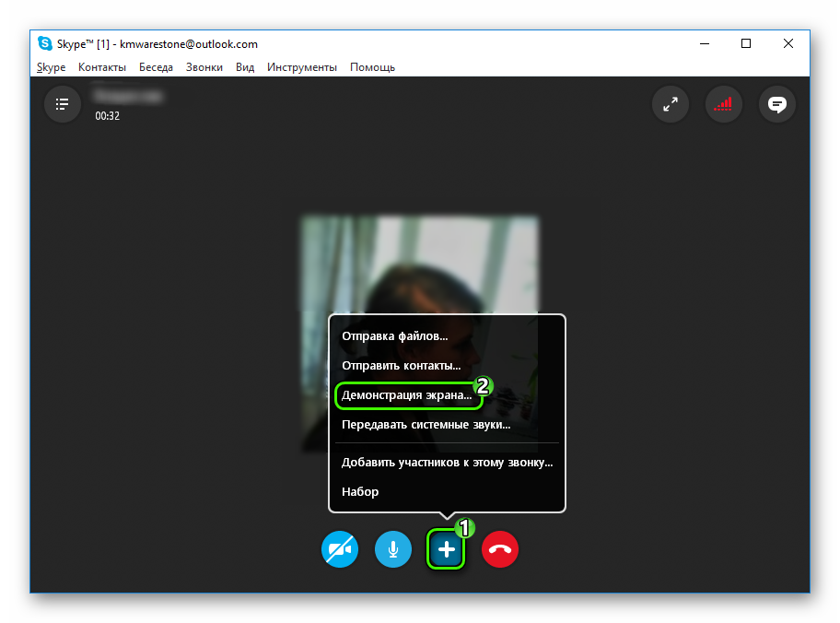This screenshot has width=840, height=623.
Task: Click the call timer 00:32
Action: (x=107, y=116)
